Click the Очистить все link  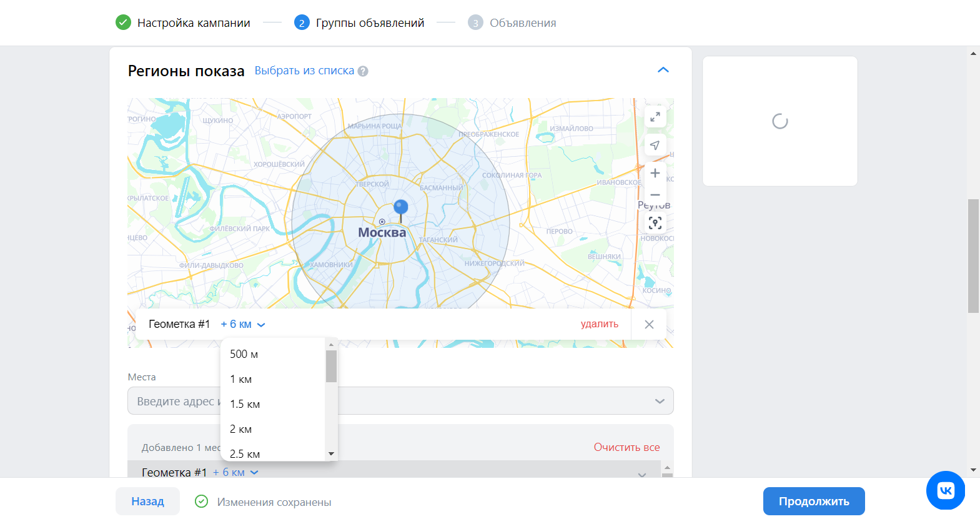626,447
